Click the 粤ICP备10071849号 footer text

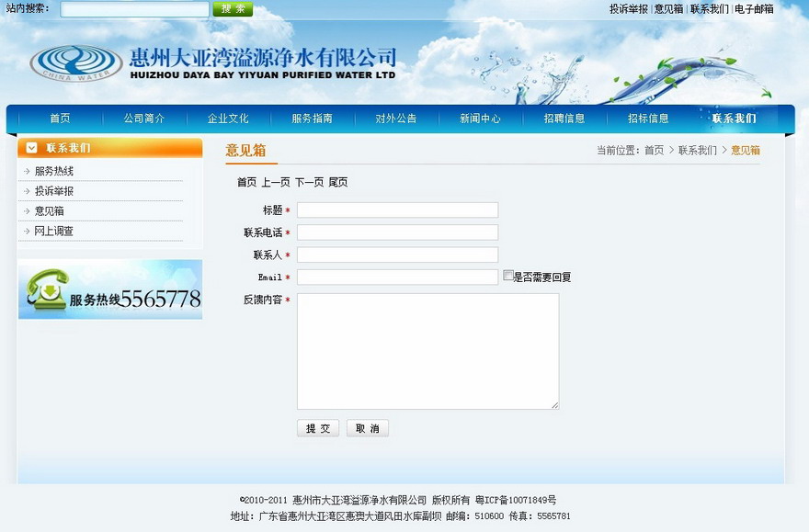[516, 500]
